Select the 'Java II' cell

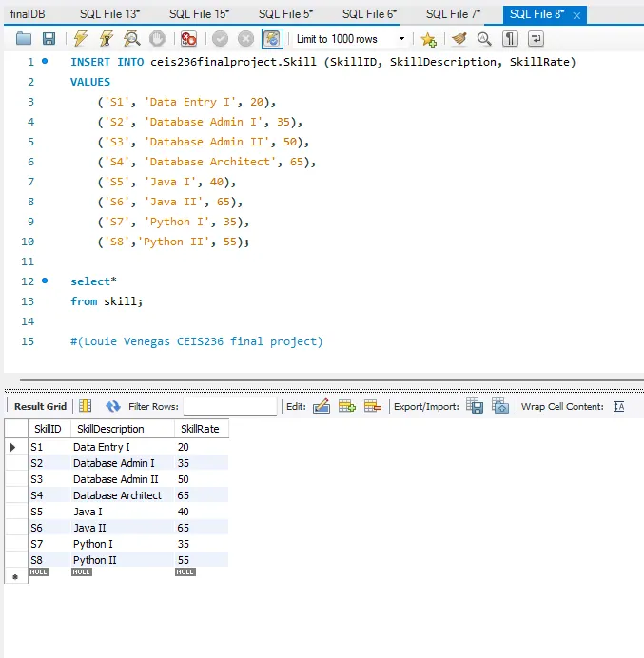122,528
